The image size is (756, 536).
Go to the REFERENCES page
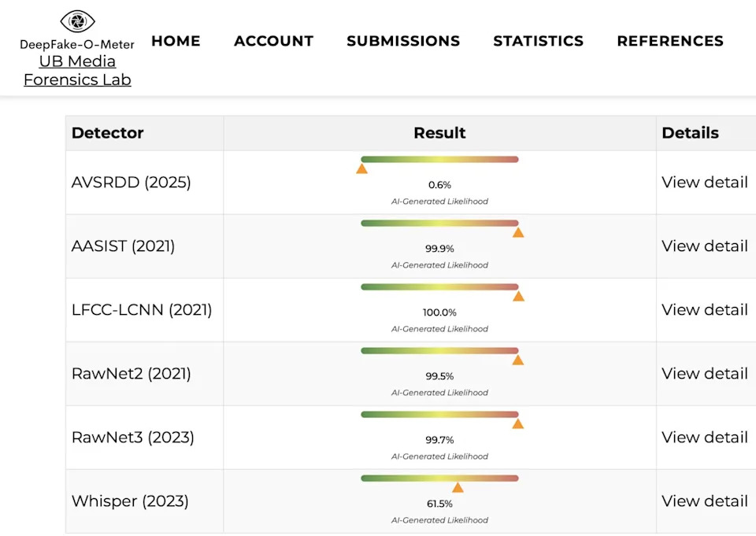pos(670,41)
